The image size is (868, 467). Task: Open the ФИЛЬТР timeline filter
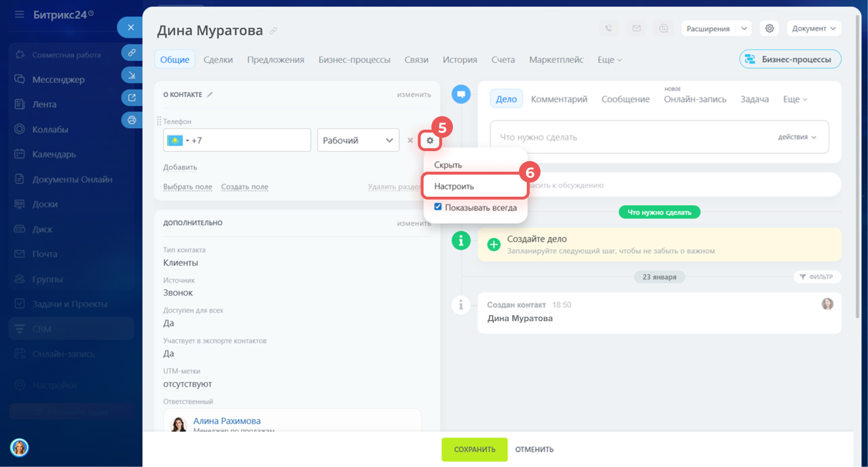[x=817, y=277]
